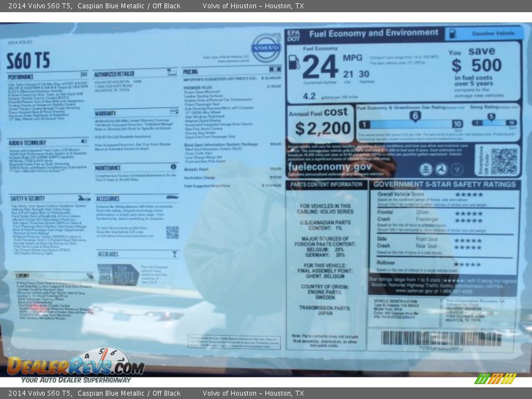Click the car icon in Accessories header
Image resolution: width=532 pixels, height=399 pixels.
pyautogui.click(x=172, y=197)
